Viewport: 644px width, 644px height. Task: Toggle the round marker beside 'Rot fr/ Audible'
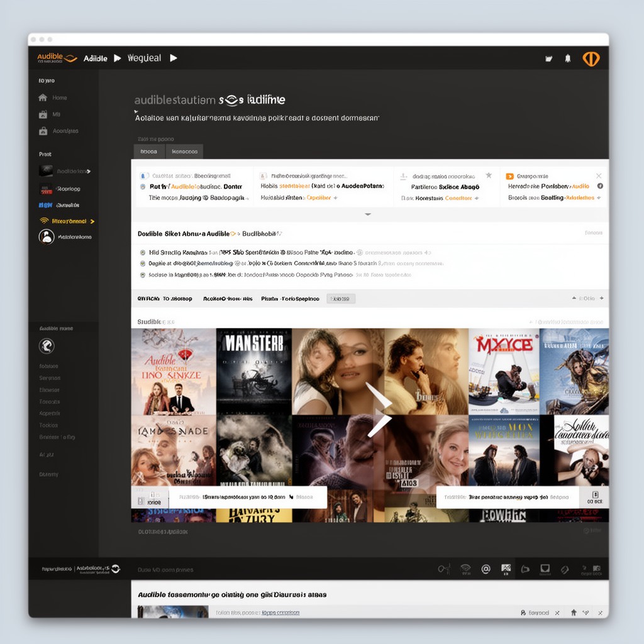pos(143,186)
